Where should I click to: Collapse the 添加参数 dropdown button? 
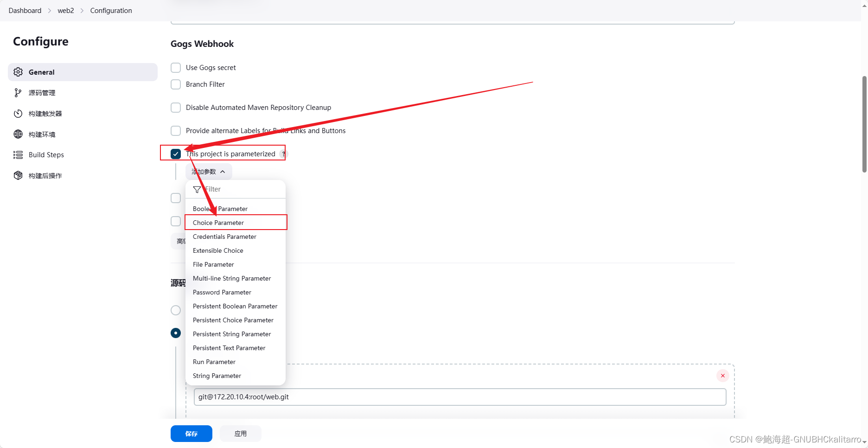click(x=209, y=172)
